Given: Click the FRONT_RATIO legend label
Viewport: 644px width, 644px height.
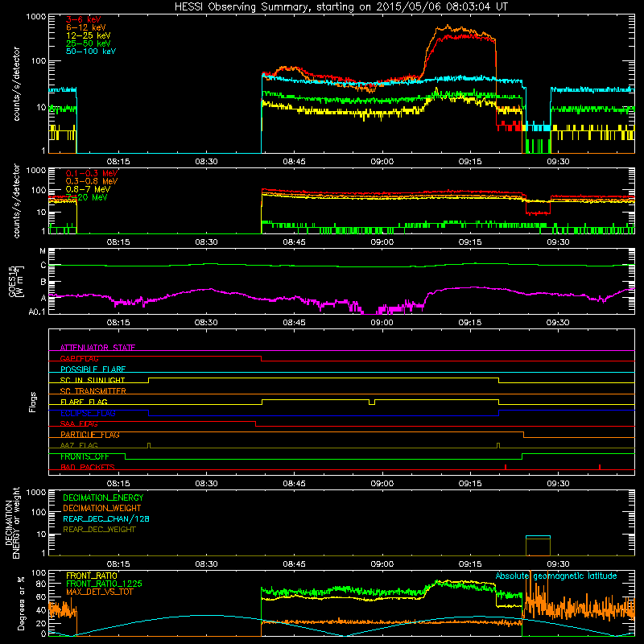Looking at the screenshot, I should point(92,576).
